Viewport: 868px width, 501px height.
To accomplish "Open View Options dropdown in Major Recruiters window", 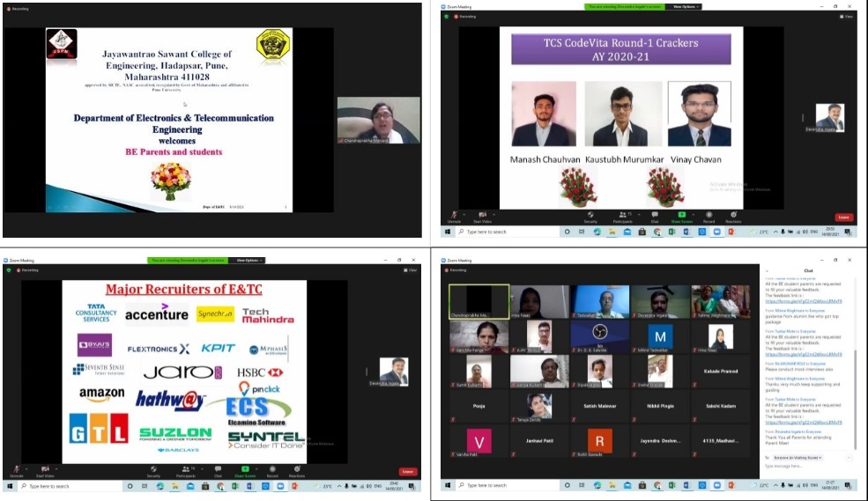I will [x=247, y=260].
